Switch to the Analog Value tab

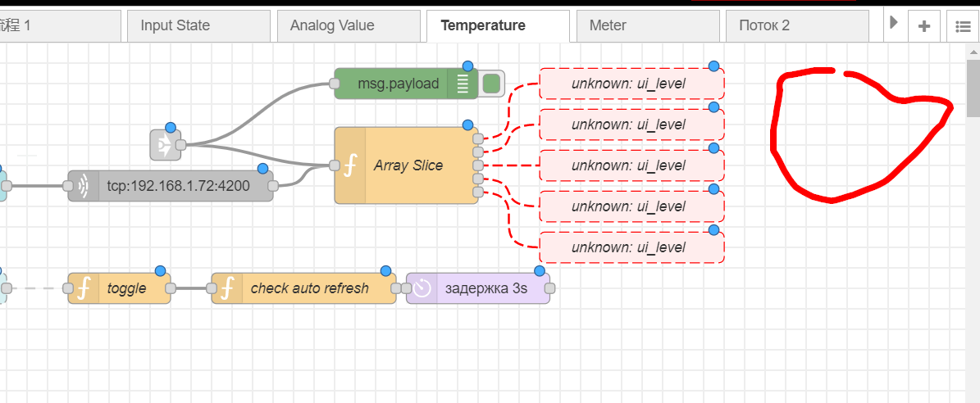click(x=349, y=25)
